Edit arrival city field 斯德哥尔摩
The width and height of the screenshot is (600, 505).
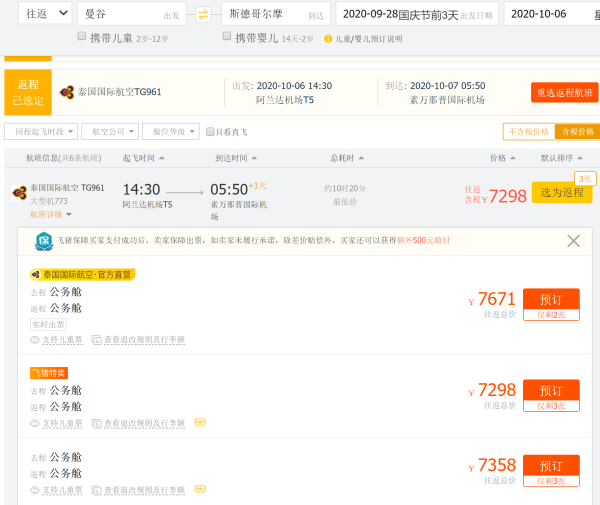(x=276, y=14)
